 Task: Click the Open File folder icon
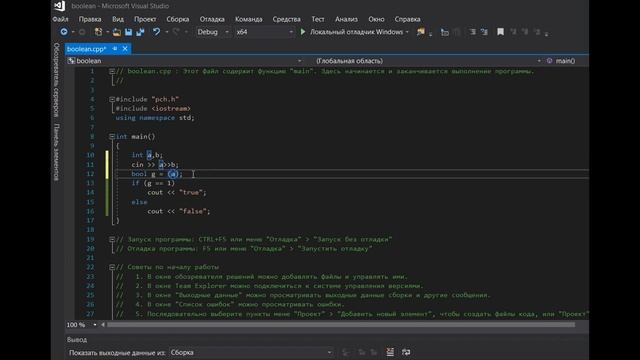click(x=117, y=32)
